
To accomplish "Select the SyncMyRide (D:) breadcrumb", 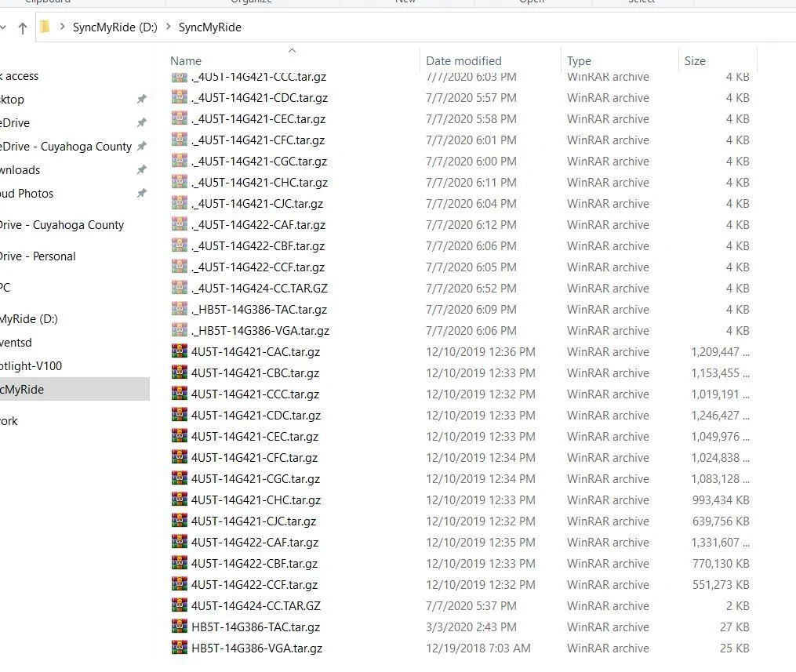I will (x=114, y=27).
